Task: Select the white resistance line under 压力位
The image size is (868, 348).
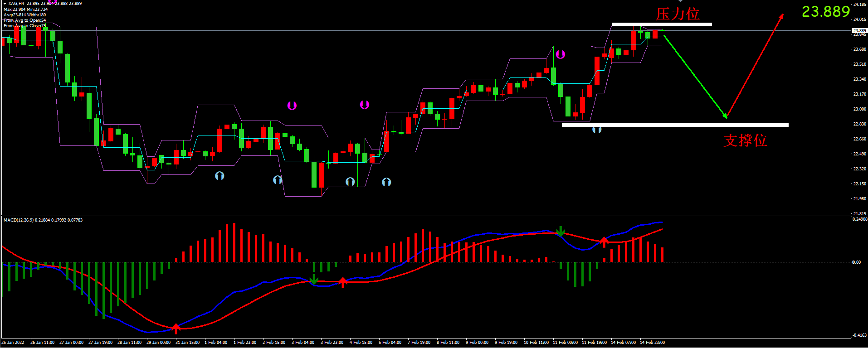Action: tap(661, 24)
